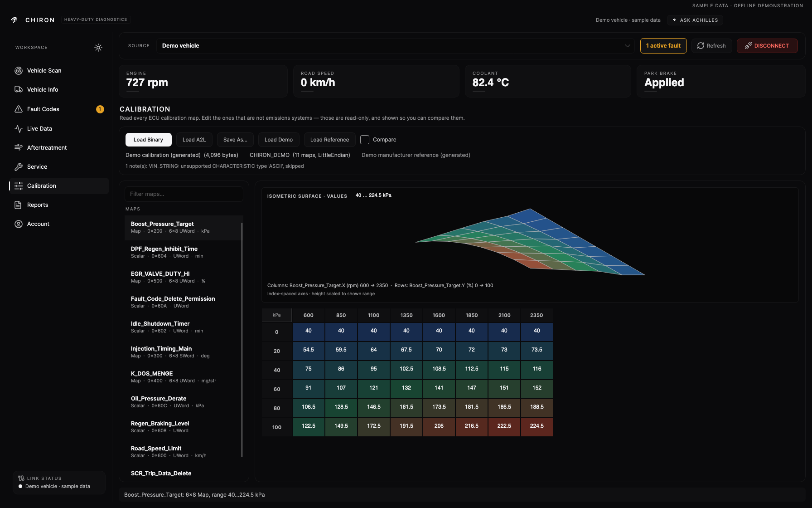This screenshot has height=508, width=812.
Task: Click the Reports document icon
Action: 19,205
